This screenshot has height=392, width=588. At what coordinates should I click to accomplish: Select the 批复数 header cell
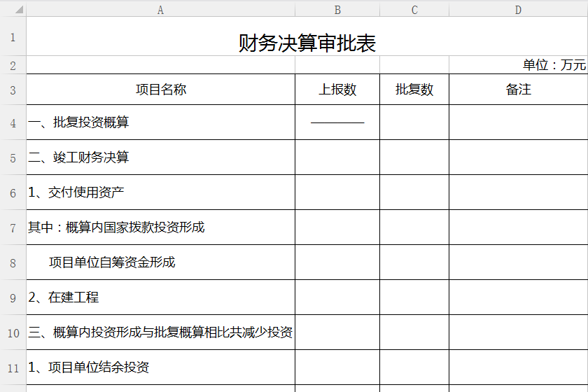pyautogui.click(x=414, y=90)
